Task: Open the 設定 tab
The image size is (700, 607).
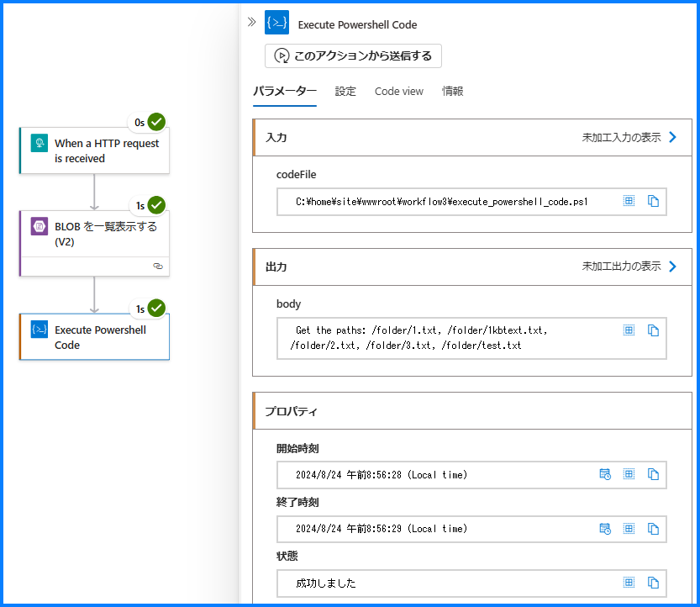Action: point(345,91)
